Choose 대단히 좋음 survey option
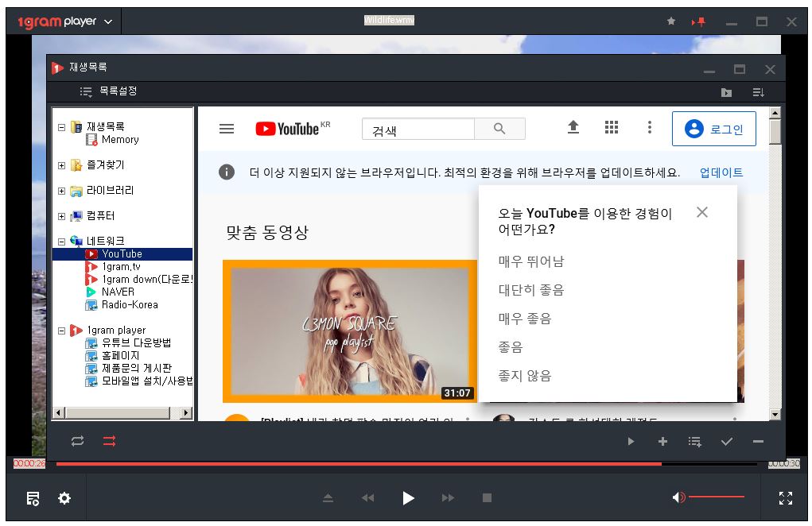This screenshot has height=526, width=812. click(x=530, y=290)
